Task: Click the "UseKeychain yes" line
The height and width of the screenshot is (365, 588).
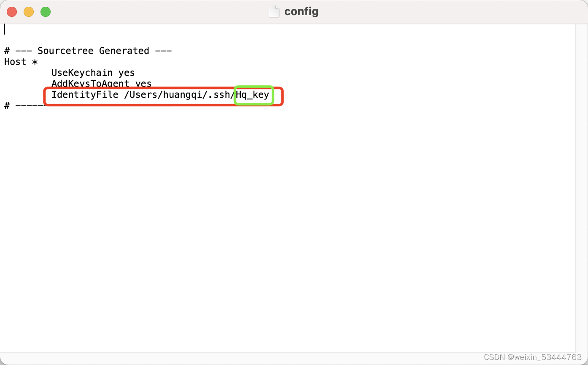Action: pyautogui.click(x=93, y=72)
